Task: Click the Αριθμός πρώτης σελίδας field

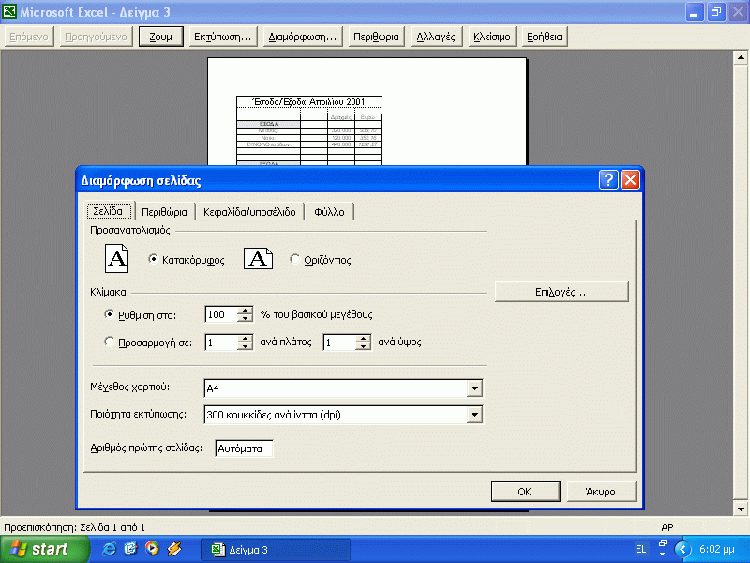Action: (244, 448)
